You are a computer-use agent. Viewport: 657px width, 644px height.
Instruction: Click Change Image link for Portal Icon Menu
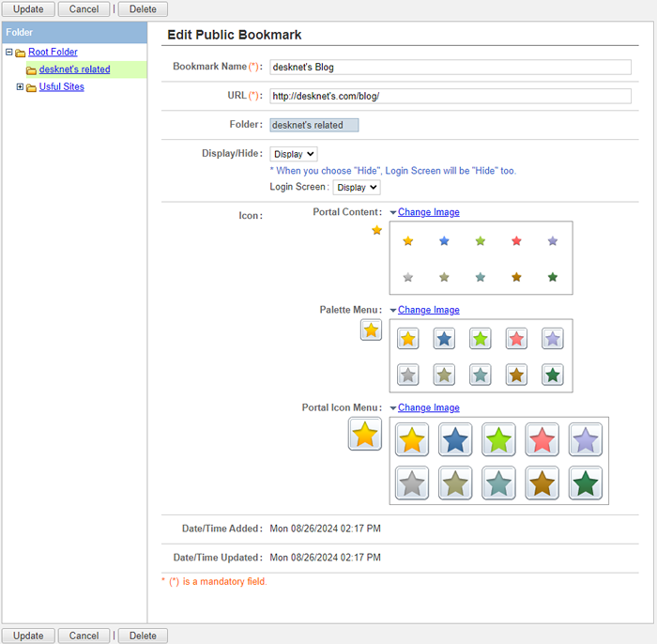pos(429,407)
